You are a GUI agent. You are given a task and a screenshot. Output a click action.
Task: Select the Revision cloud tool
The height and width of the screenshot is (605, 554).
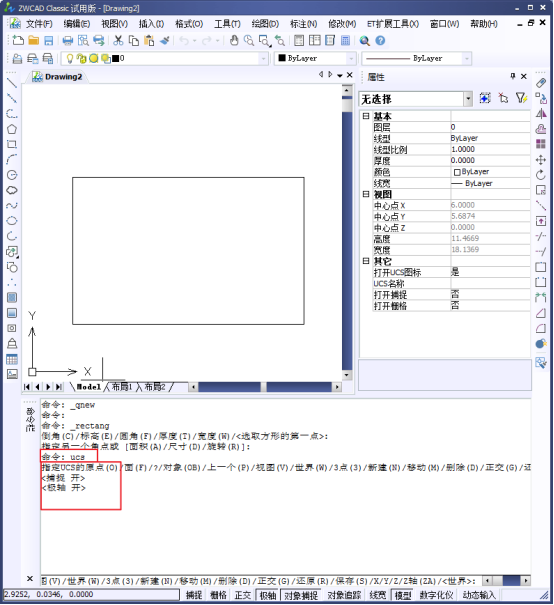point(12,190)
